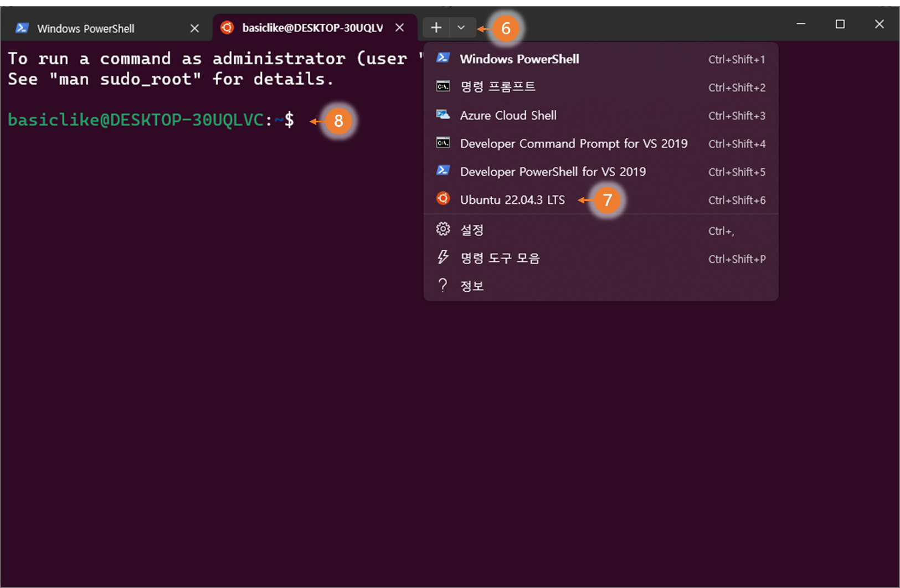The image size is (900, 588).
Task: Click the Ctrl+Shift+1 shortcut label
Action: 737,59
